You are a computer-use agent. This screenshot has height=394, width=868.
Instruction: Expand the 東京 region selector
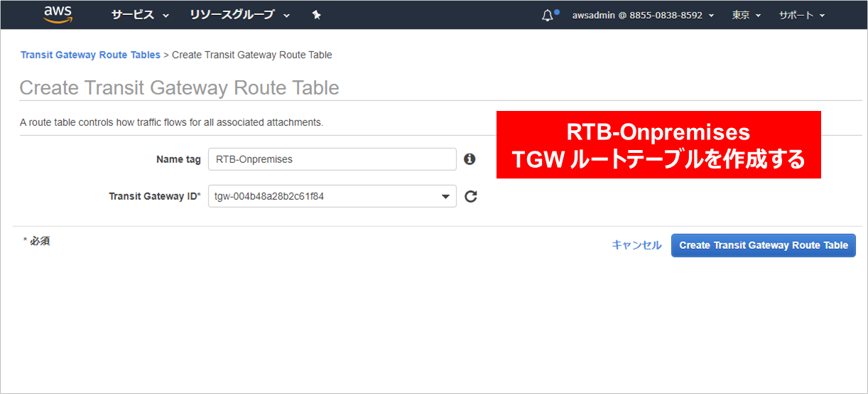[746, 15]
